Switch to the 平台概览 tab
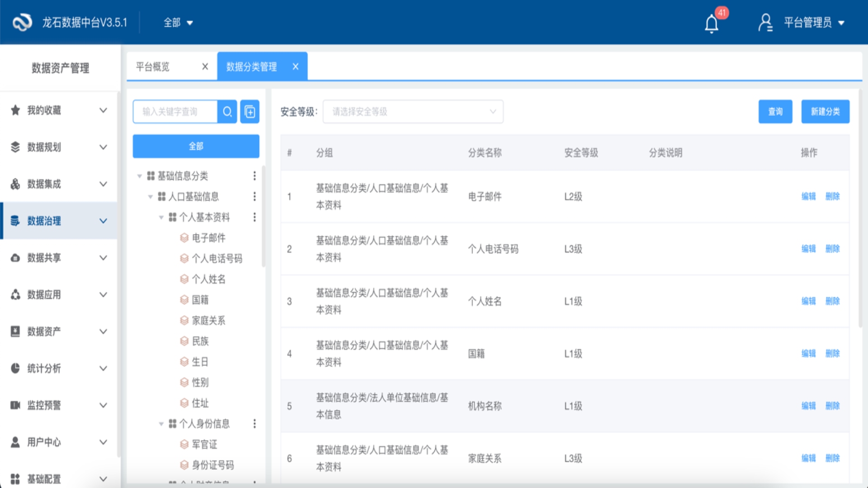The image size is (868, 488). [153, 67]
